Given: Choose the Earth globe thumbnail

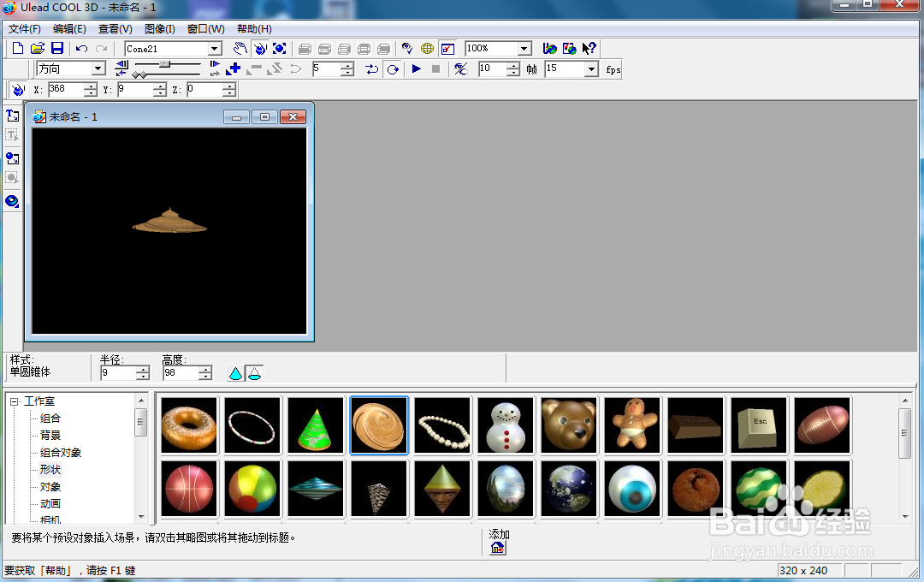Looking at the screenshot, I should coord(569,489).
